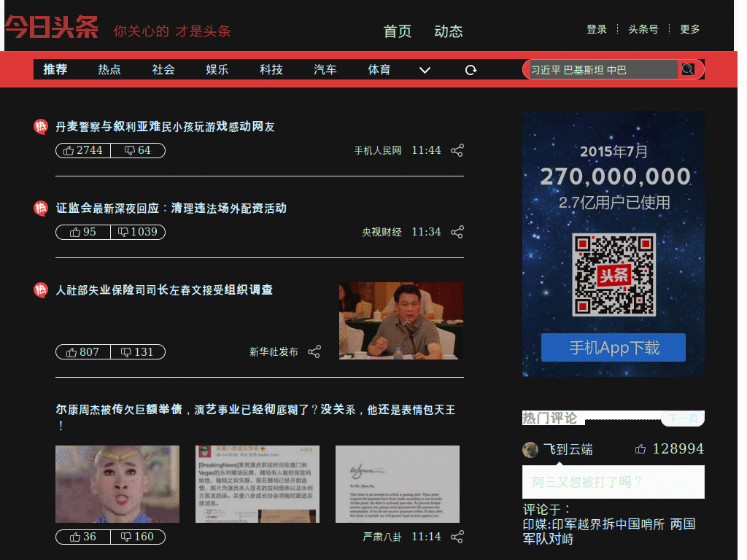The image size is (747, 560).
Task: Click the slogan 你关心的 才是头条
Action: coord(172,31)
